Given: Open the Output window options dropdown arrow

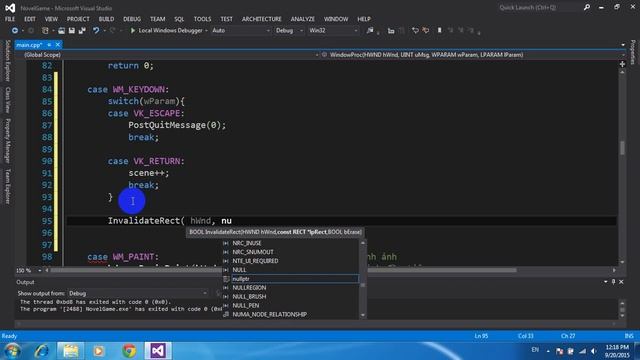Looking at the screenshot, I should (x=606, y=282).
